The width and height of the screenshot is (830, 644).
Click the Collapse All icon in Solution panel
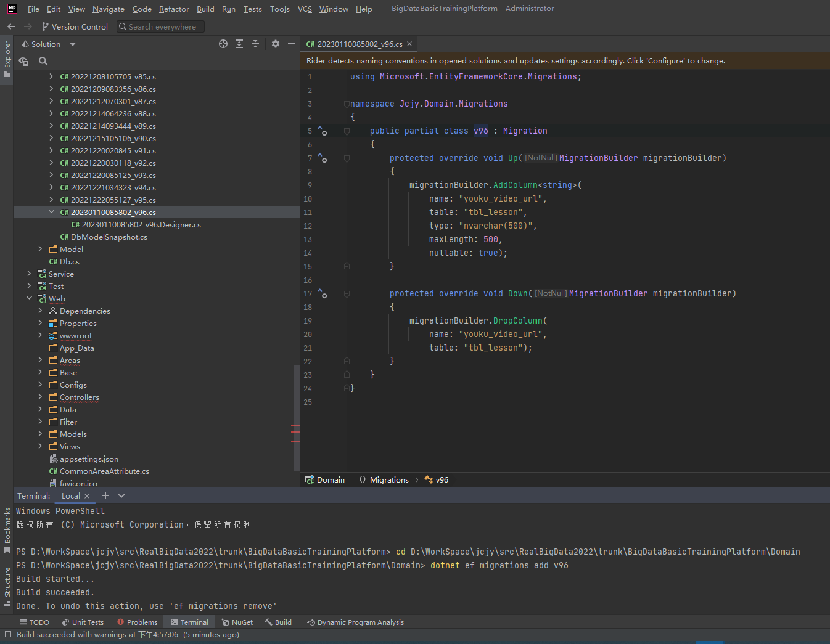[x=254, y=44]
